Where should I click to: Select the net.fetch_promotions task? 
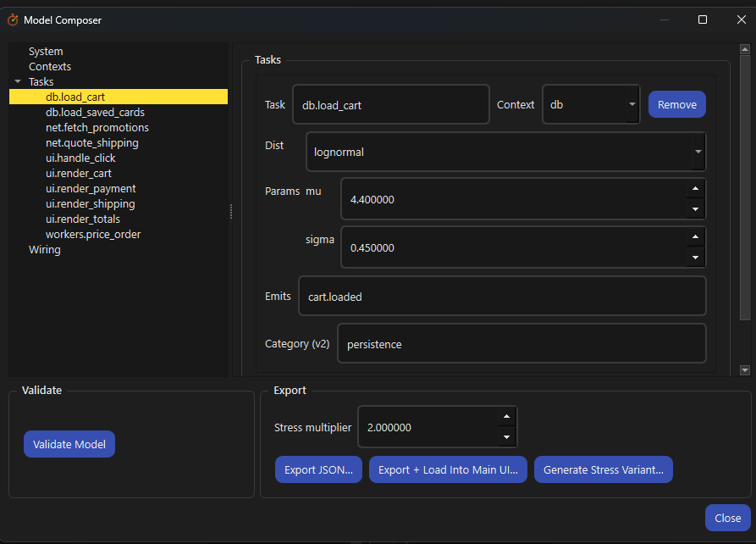[x=97, y=128]
